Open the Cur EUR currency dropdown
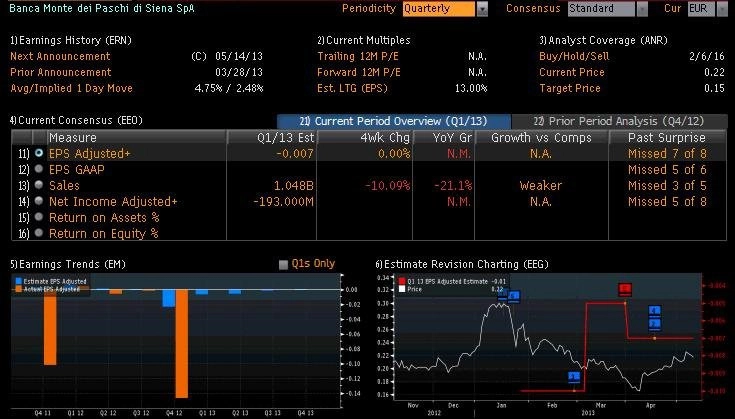735x419 pixels. coord(701,8)
